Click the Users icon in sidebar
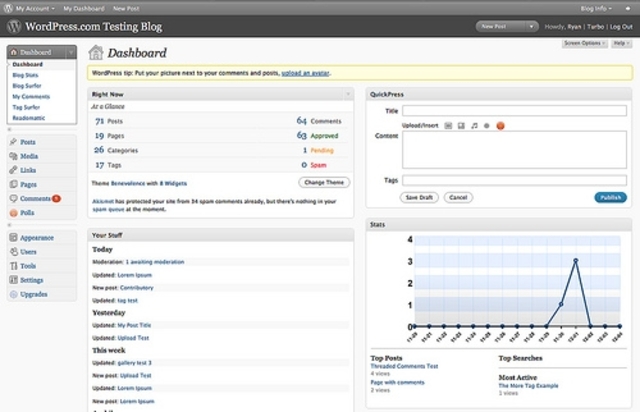 click(13, 252)
